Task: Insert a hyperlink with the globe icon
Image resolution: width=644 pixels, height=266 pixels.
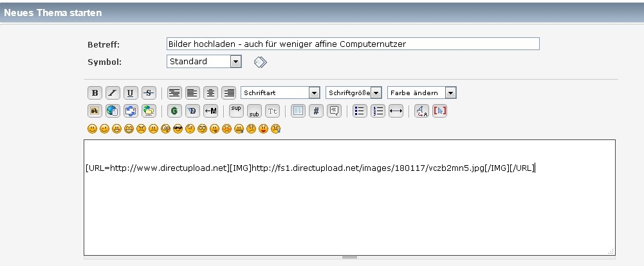Action: point(113,111)
